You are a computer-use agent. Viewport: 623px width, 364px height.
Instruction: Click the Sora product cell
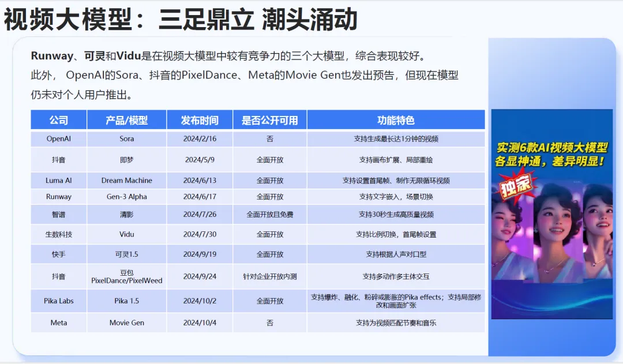coord(127,138)
